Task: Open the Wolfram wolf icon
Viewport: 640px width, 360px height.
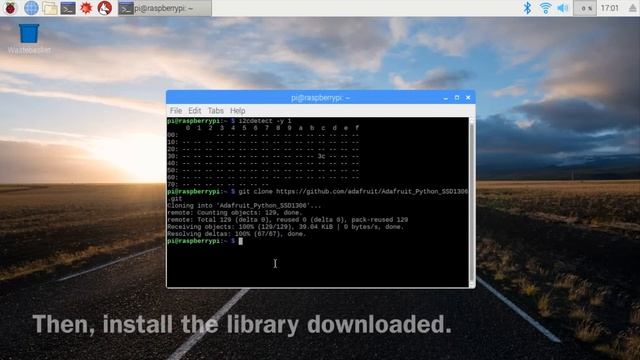Action: click(104, 8)
